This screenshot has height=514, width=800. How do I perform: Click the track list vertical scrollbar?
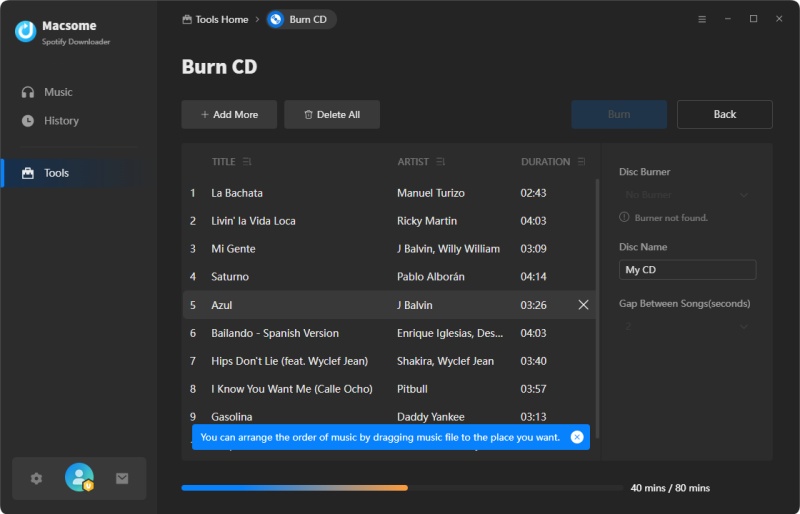click(x=597, y=308)
